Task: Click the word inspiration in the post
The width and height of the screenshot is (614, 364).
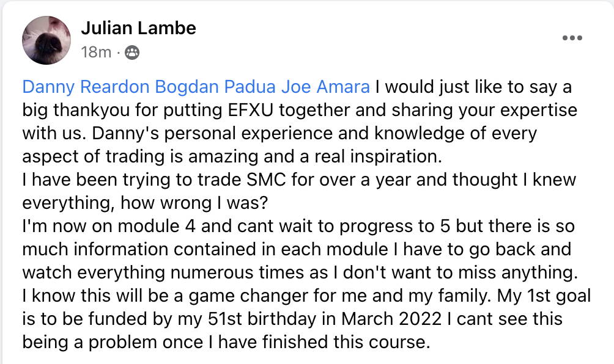Action: click(396, 157)
